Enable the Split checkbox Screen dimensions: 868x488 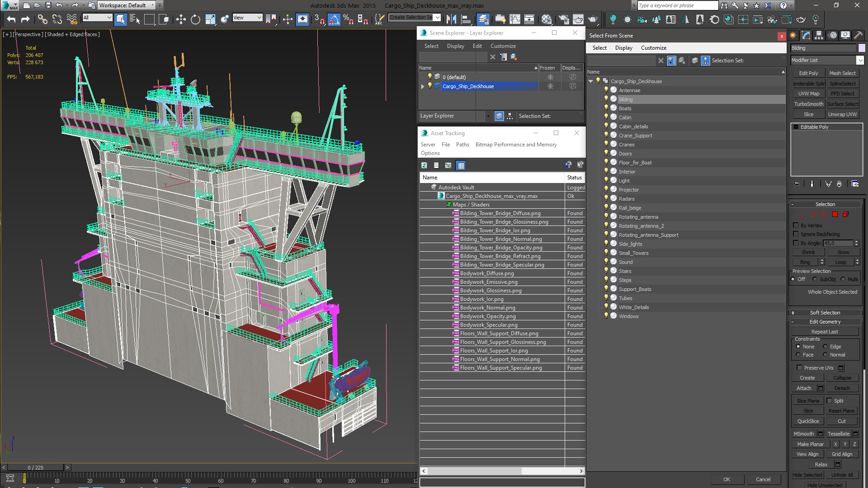coord(829,400)
